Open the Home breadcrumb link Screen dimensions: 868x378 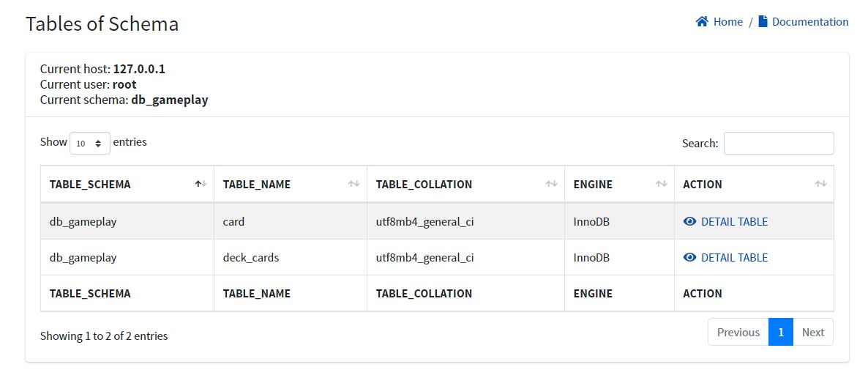727,22
